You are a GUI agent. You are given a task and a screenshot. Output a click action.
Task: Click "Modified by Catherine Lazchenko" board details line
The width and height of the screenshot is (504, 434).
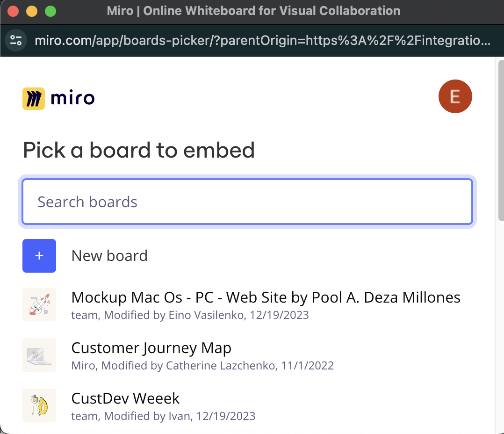(x=202, y=366)
